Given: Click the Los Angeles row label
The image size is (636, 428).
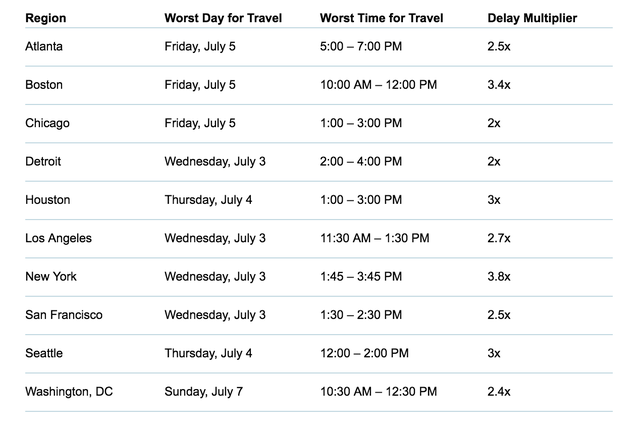Looking at the screenshot, I should tap(58, 238).
